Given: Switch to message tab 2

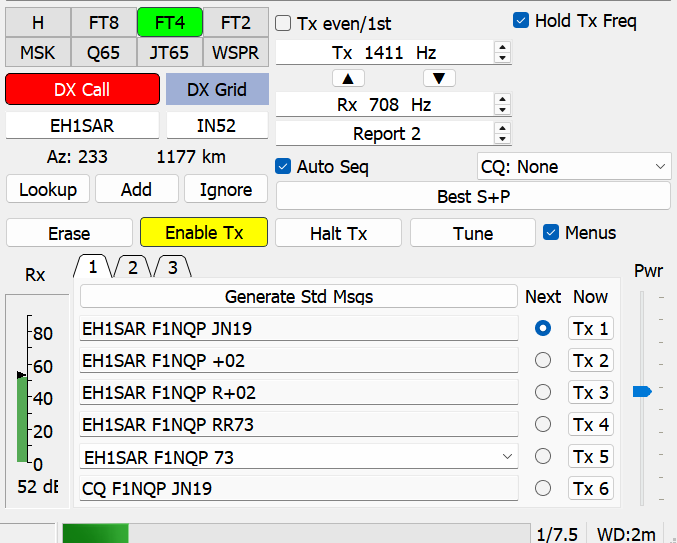Looking at the screenshot, I should 133,268.
